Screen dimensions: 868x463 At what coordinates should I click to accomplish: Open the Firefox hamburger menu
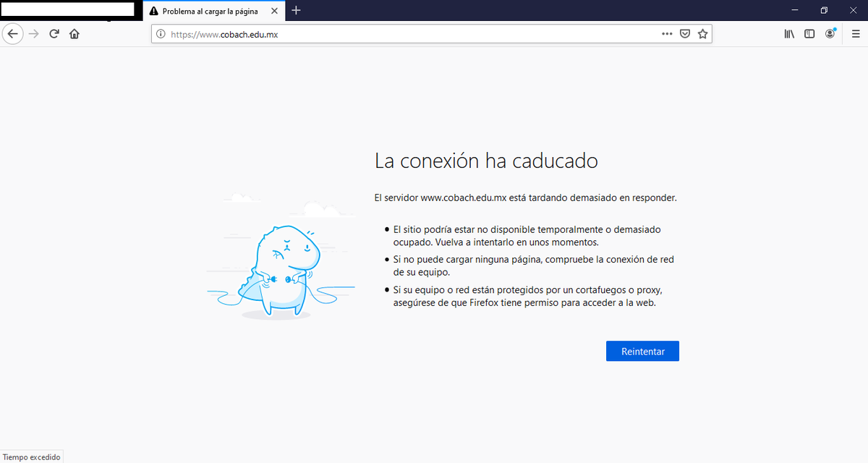pos(856,34)
